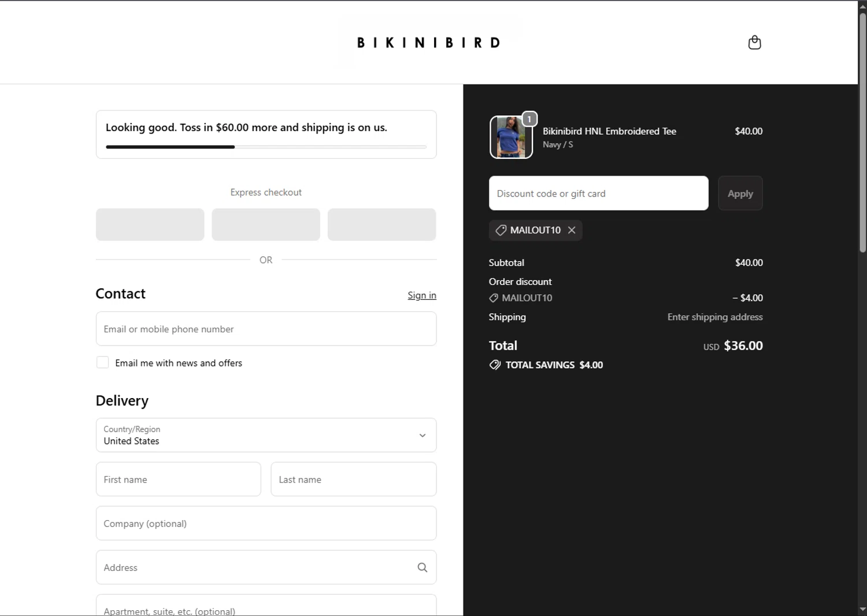Click the tag icon beside Order discount MAILOUT10
867x616 pixels.
(x=494, y=298)
